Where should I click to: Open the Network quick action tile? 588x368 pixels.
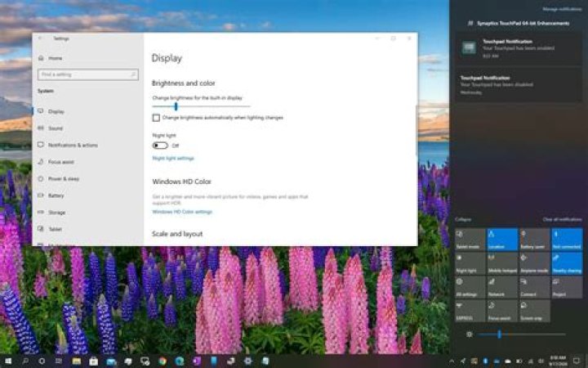pyautogui.click(x=502, y=287)
